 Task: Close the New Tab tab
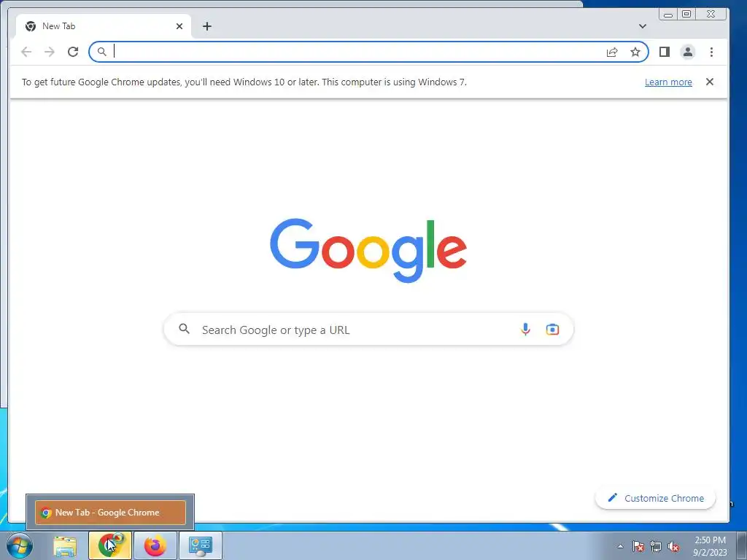tap(179, 26)
